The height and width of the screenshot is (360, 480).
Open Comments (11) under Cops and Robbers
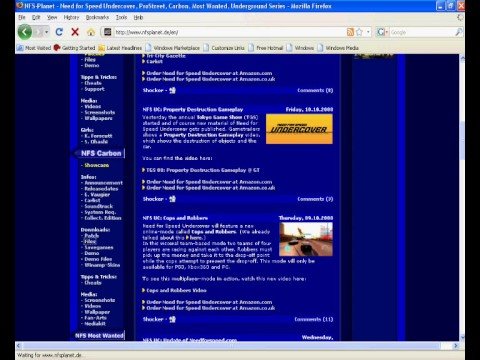pos(314,319)
